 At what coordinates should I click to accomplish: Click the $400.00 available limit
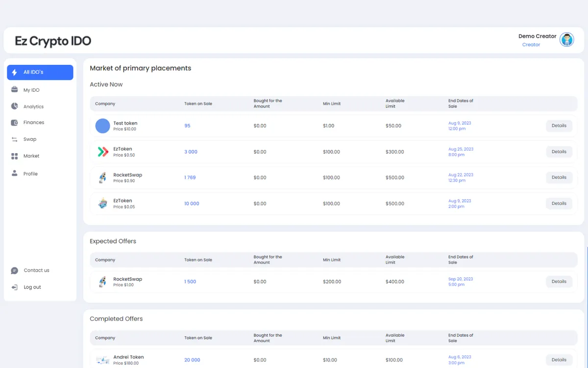(x=395, y=282)
